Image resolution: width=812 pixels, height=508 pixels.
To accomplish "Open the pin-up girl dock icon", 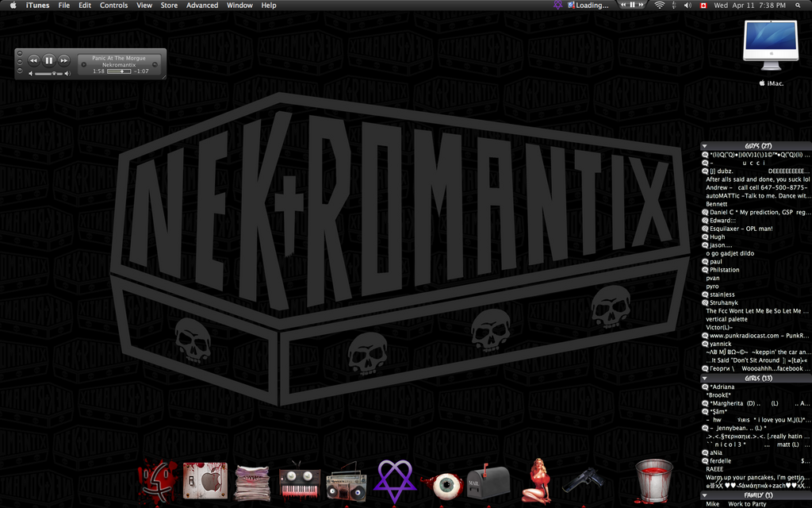I will [537, 481].
